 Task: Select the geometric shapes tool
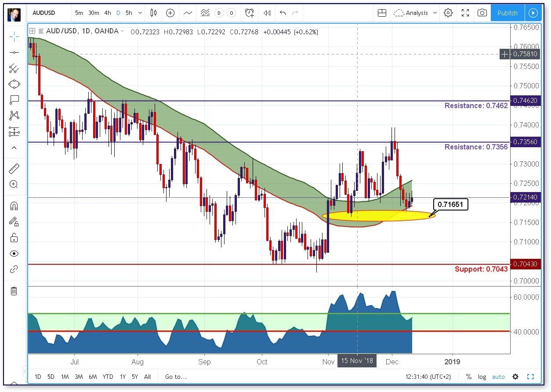14,84
